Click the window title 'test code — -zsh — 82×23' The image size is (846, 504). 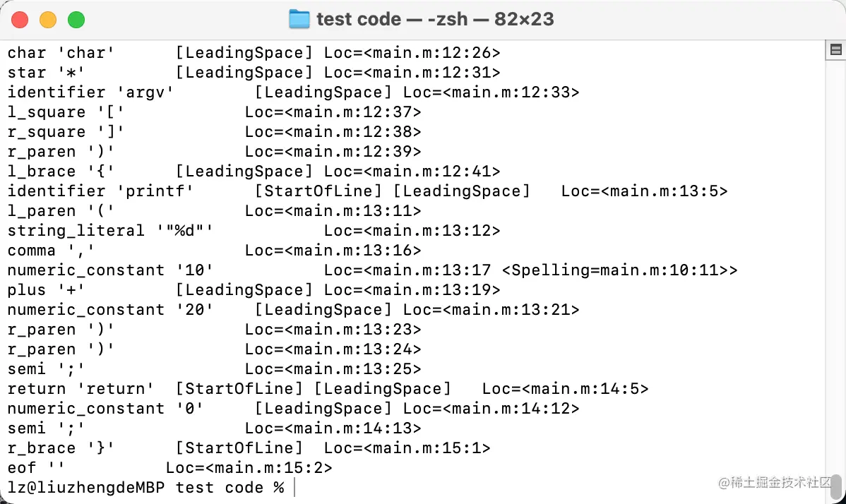point(435,19)
